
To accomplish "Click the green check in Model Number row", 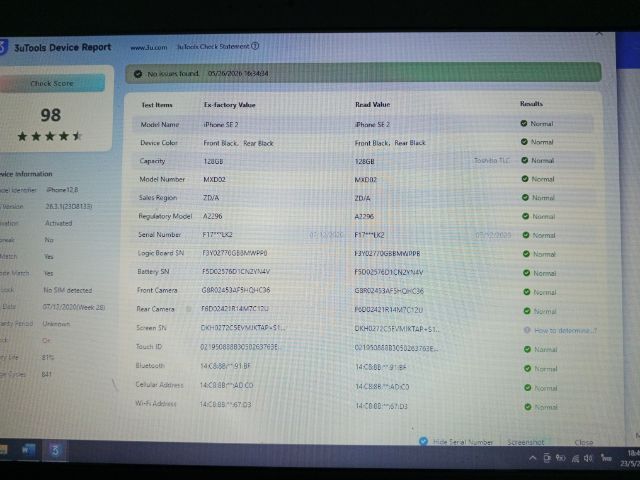I will click(525, 179).
